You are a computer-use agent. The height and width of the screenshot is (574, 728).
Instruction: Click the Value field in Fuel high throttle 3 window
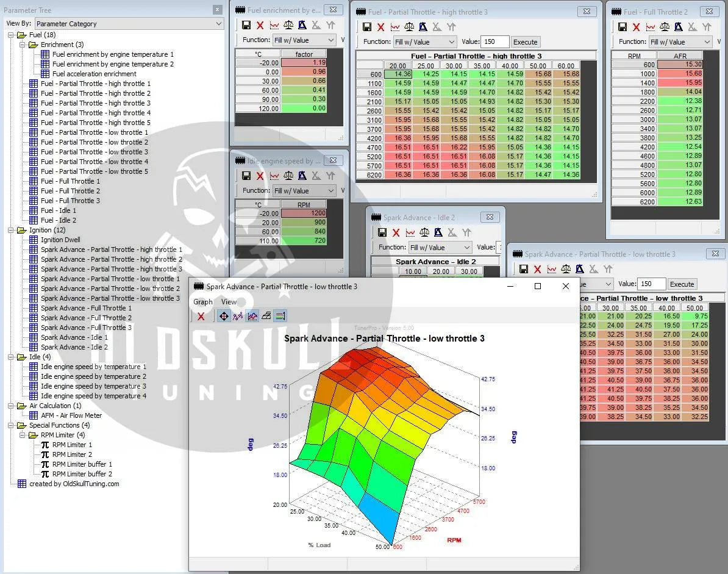point(494,42)
